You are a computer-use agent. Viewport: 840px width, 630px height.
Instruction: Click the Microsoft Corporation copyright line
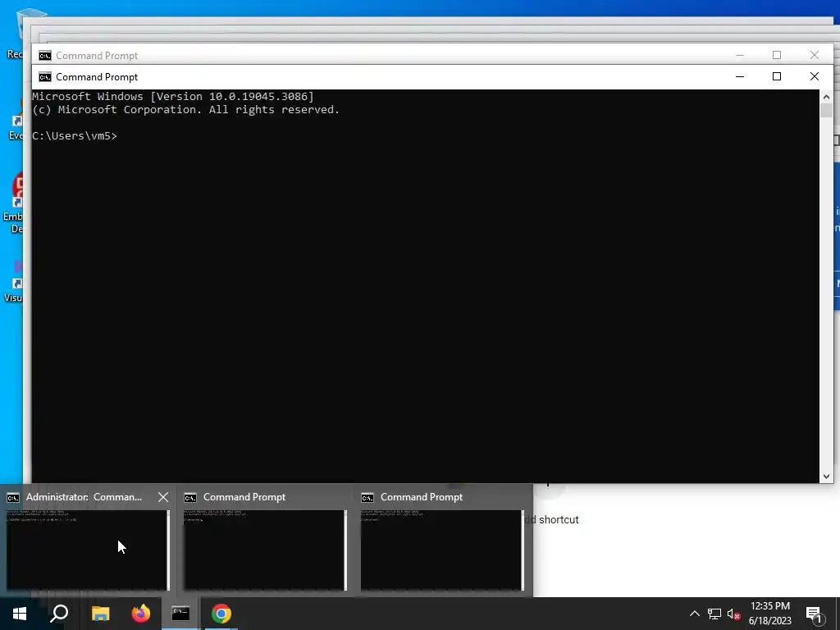click(x=186, y=110)
